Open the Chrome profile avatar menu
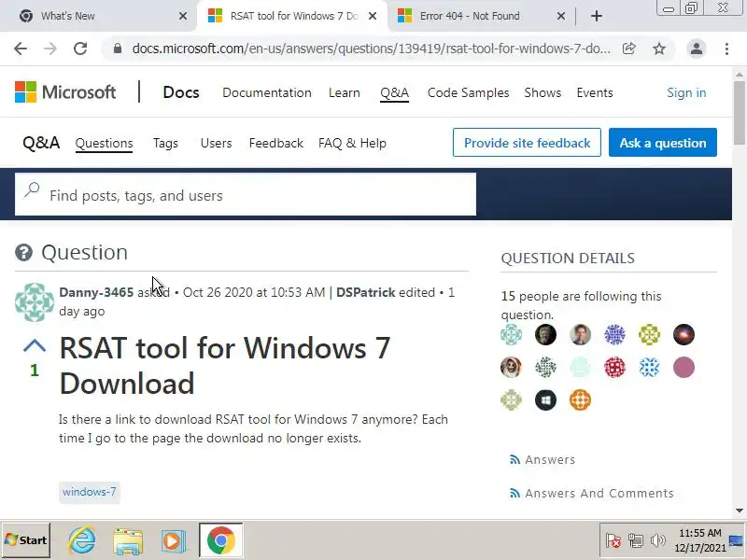747x560 pixels. pyautogui.click(x=696, y=49)
